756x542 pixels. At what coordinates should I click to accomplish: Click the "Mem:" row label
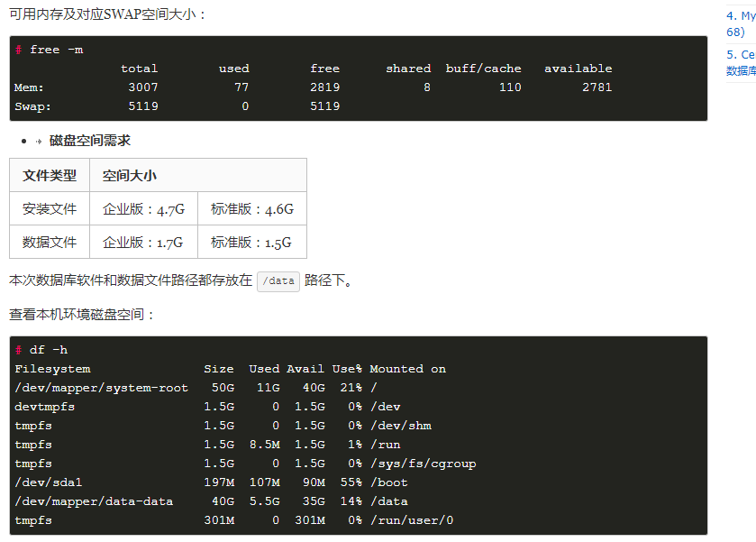point(29,87)
